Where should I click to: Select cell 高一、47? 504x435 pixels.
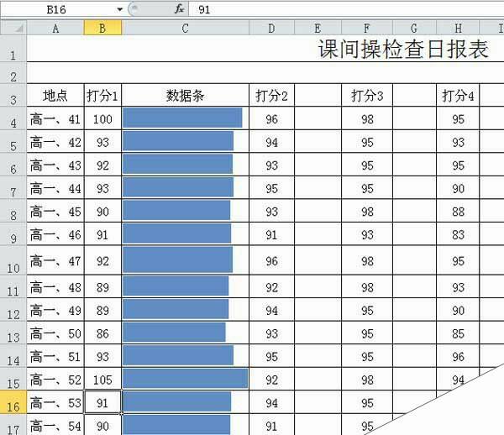55,260
